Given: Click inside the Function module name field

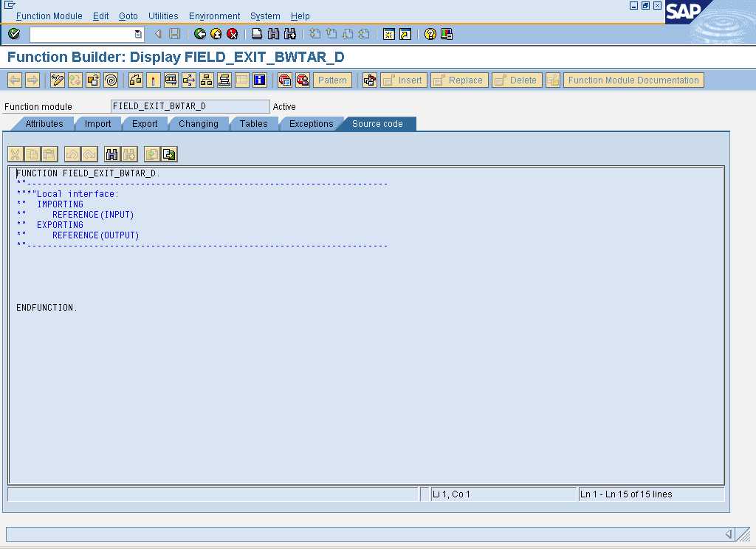Looking at the screenshot, I should point(188,106).
